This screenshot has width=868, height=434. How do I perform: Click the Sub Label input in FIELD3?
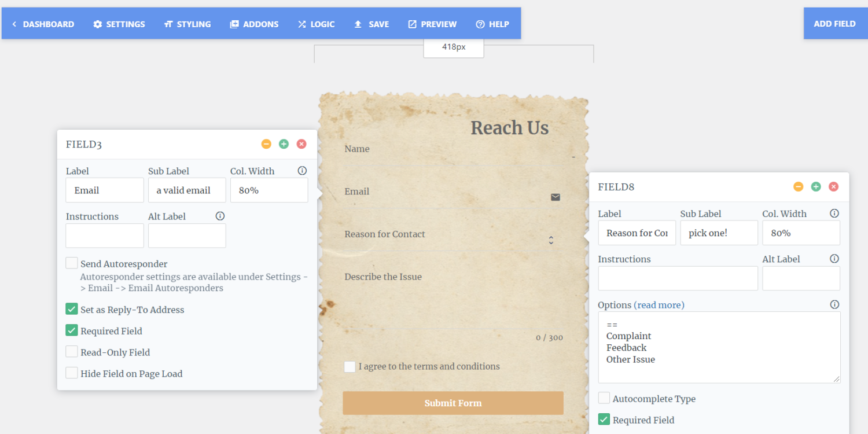coord(187,190)
